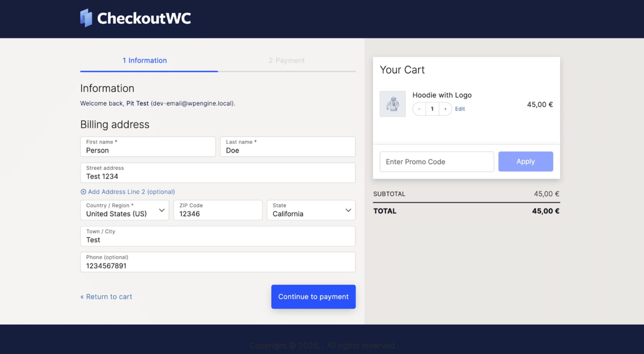
Task: Click the plus icon for Address Line 2
Action: 83,192
